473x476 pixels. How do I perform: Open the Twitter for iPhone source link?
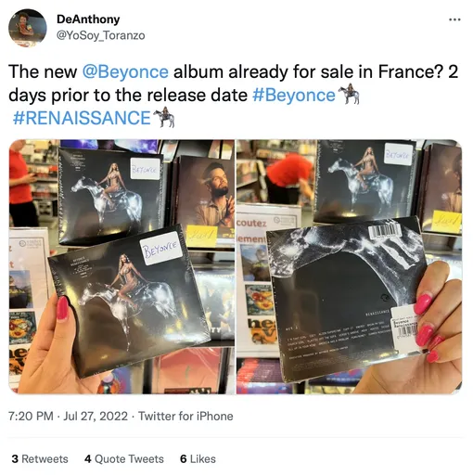click(x=185, y=417)
